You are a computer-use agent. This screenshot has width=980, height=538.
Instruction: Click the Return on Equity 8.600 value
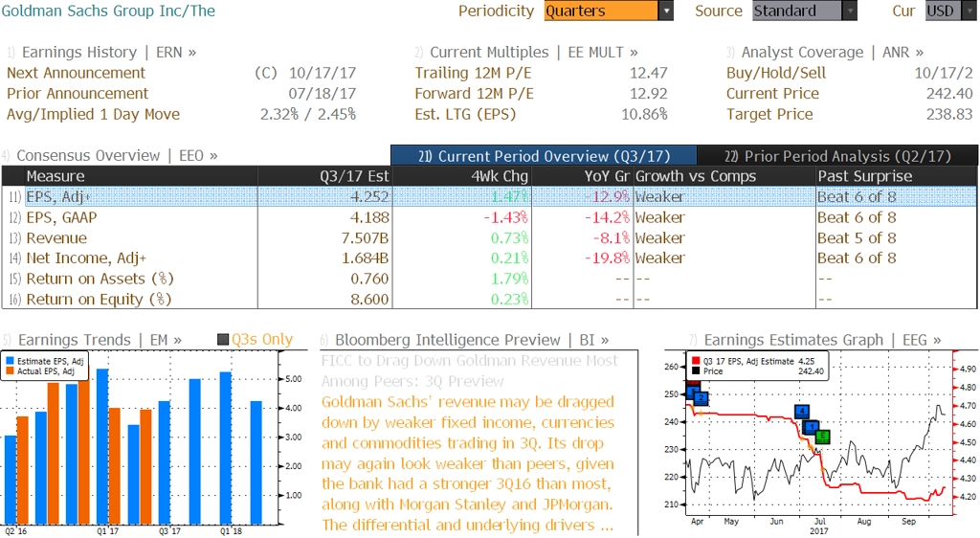[369, 300]
